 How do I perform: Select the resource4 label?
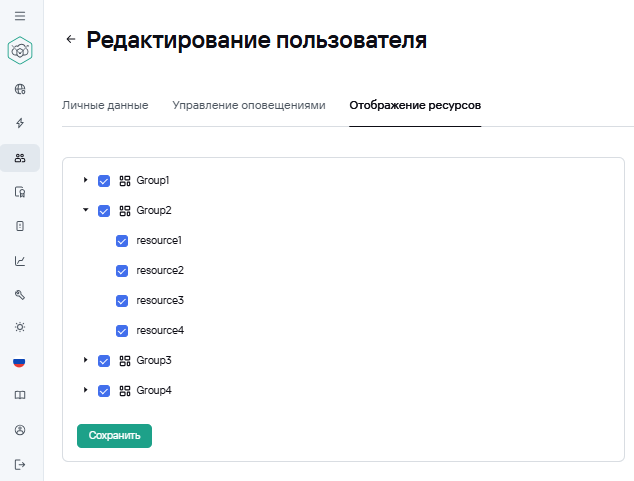[x=160, y=330]
